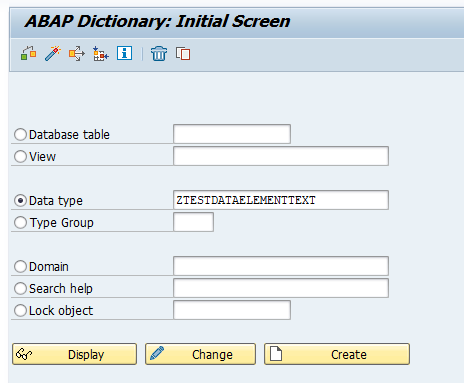Click the Create button
This screenshot has height=383, width=464.
[337, 354]
